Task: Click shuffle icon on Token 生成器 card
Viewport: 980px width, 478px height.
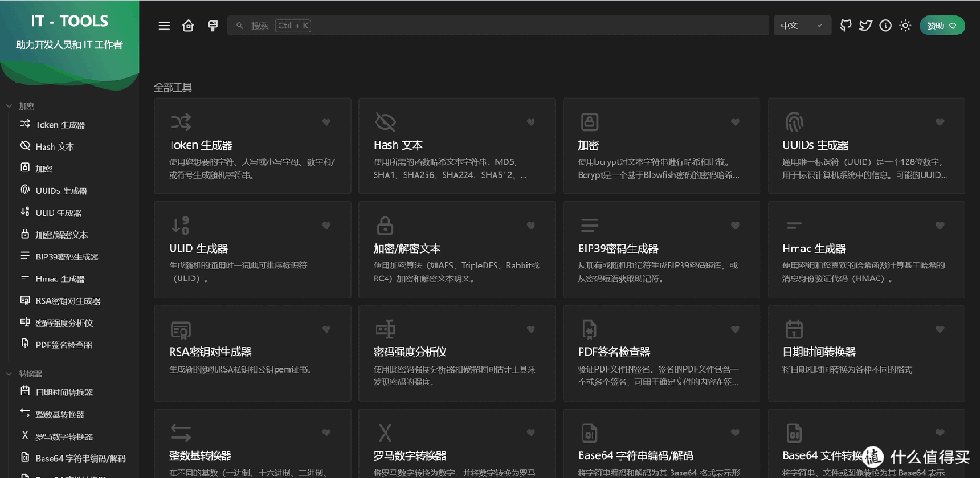Action: point(180,122)
